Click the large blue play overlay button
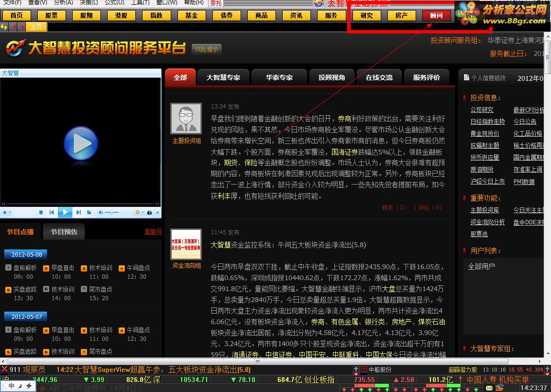Image resolution: width=551 pixels, height=392 pixels. [80, 143]
